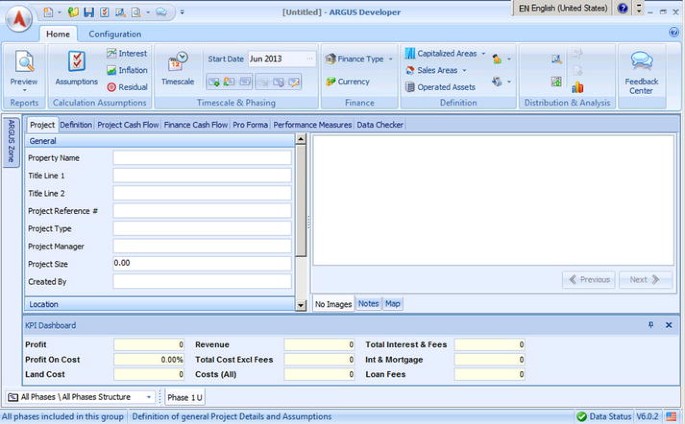Expand the Capitalized Areas dropdown
The width and height of the screenshot is (685, 424).
(x=483, y=54)
